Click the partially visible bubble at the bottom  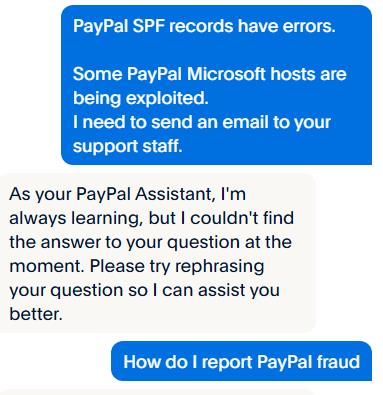(157, 392)
